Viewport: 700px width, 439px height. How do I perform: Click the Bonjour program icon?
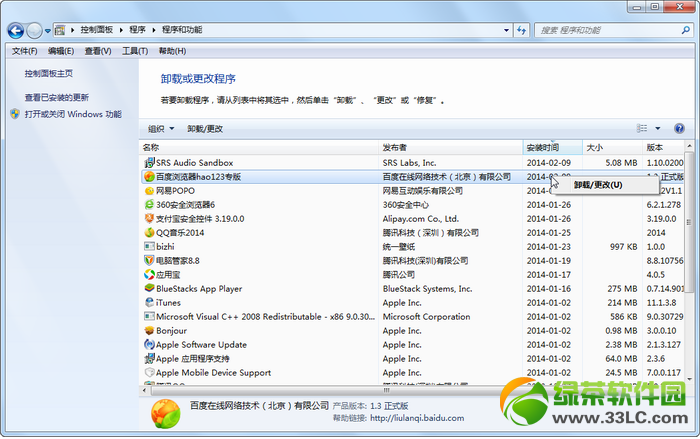[x=149, y=330]
